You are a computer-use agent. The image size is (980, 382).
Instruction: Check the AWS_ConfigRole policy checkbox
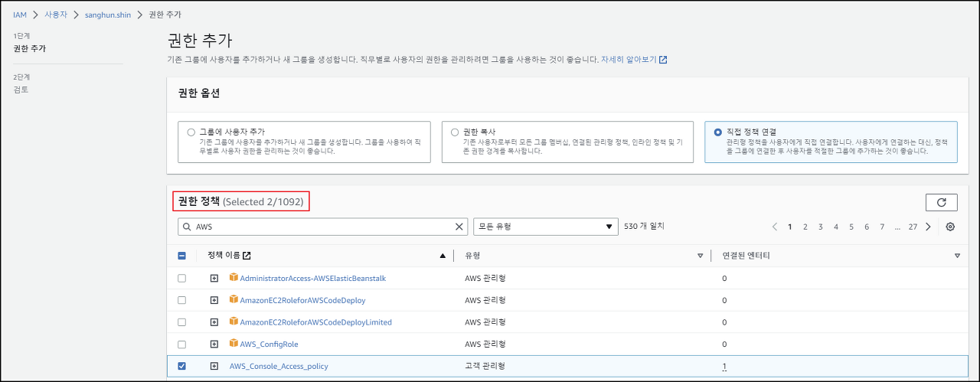182,344
